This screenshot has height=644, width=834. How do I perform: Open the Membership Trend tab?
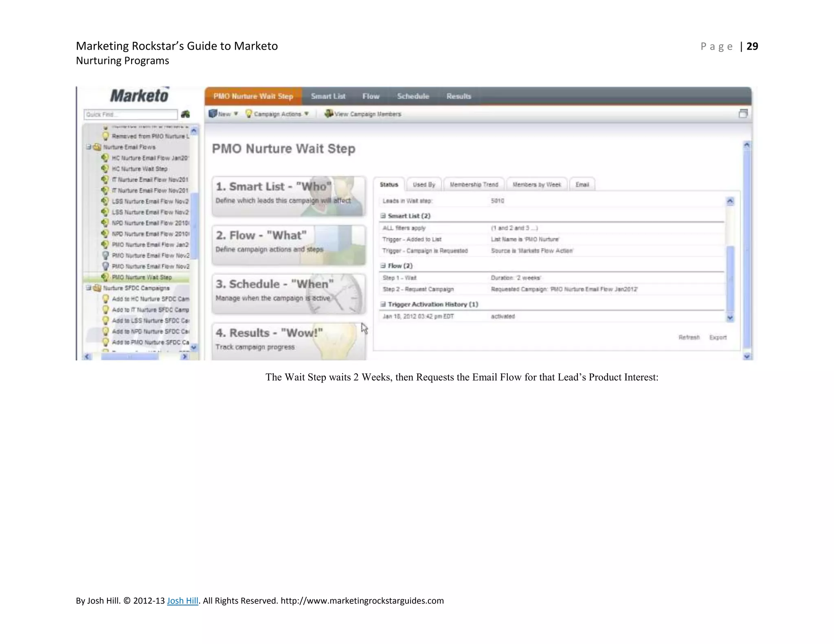[474, 185]
